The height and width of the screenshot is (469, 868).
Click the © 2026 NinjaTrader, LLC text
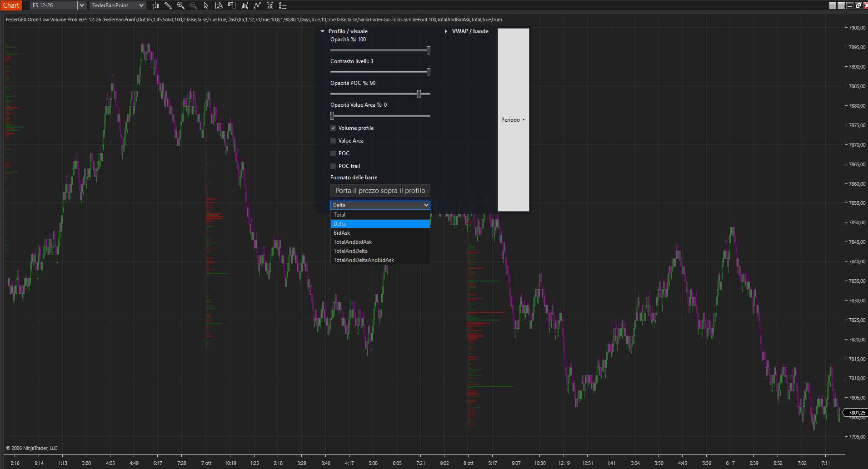coord(31,448)
